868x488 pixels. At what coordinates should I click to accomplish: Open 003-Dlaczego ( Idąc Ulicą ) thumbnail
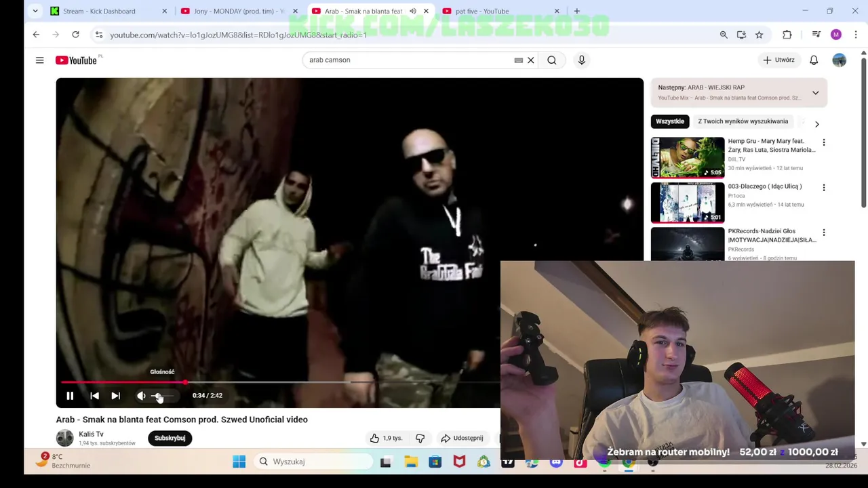tap(688, 202)
